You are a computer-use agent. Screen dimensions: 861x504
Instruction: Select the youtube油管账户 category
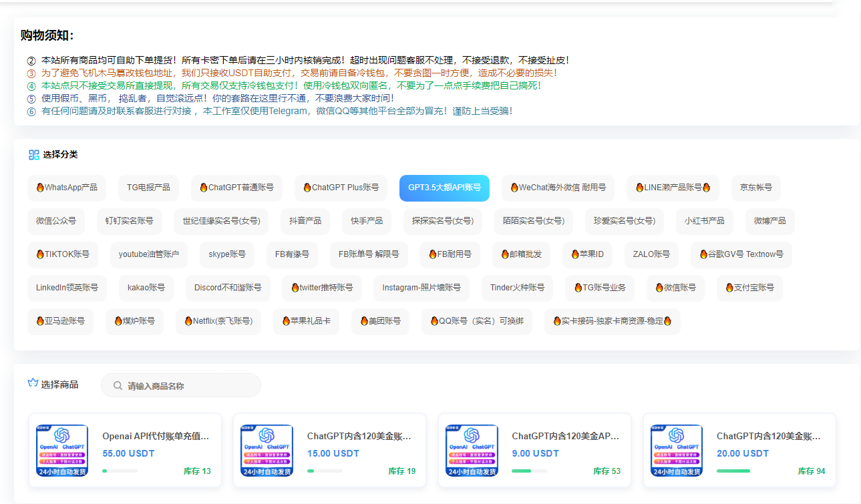click(149, 255)
